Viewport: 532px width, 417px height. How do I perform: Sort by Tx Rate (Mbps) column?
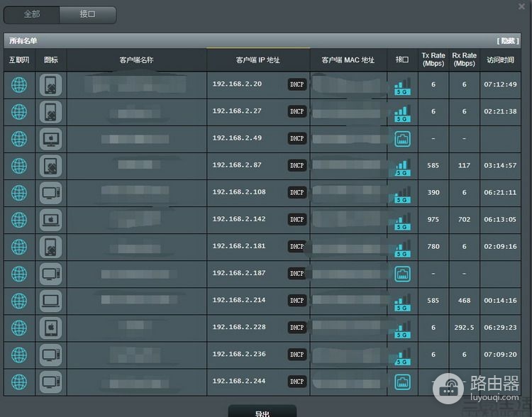click(433, 60)
